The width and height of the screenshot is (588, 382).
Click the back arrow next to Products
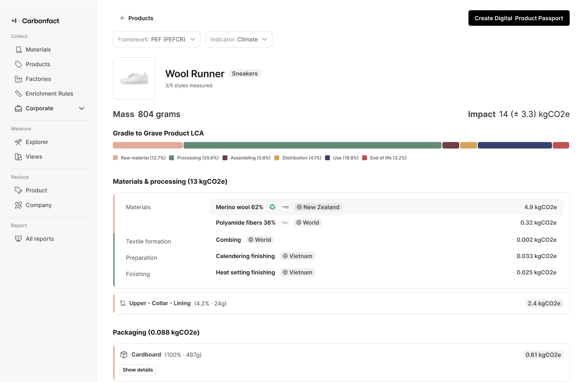click(123, 18)
